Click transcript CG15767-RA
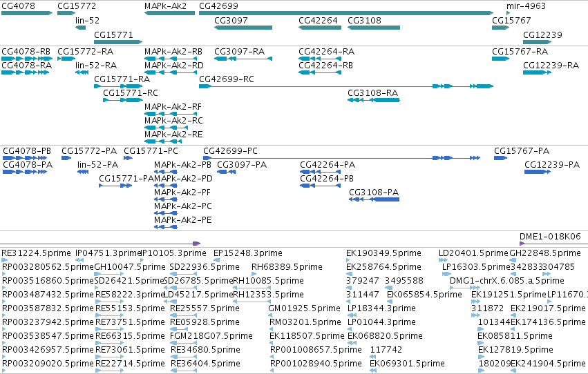This screenshot has width=588, height=374. click(520, 52)
